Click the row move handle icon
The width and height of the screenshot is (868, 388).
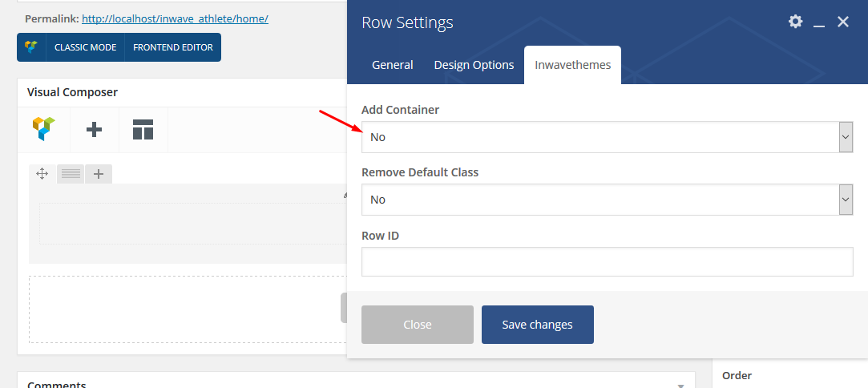pyautogui.click(x=42, y=174)
